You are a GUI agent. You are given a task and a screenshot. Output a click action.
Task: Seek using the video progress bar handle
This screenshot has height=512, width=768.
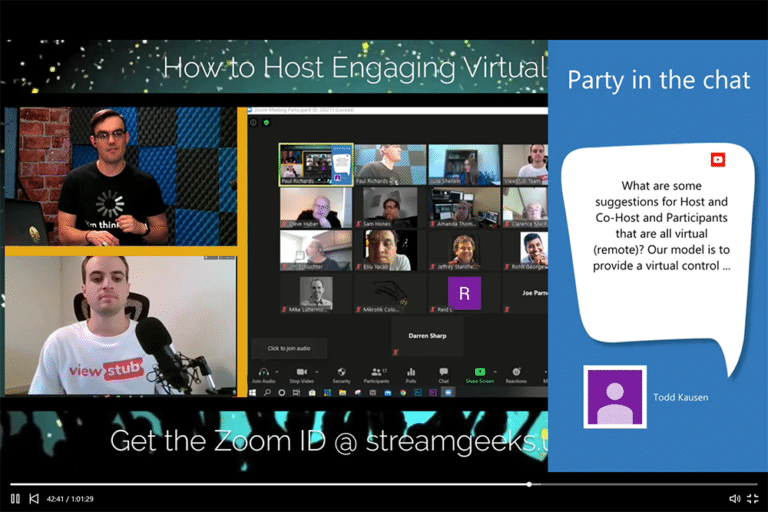(x=529, y=484)
